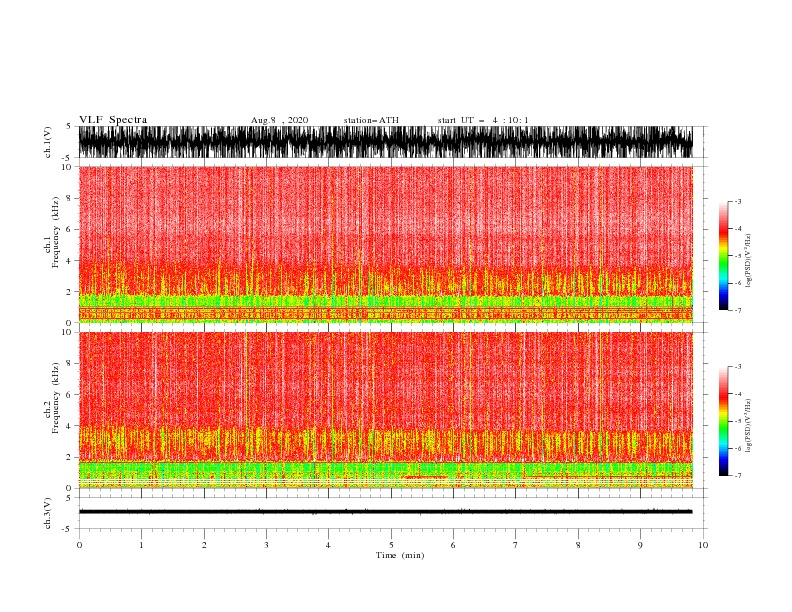Click the ch.3 flat voltage trace
Image resolution: width=792 pixels, height=612 pixels.
click(385, 512)
